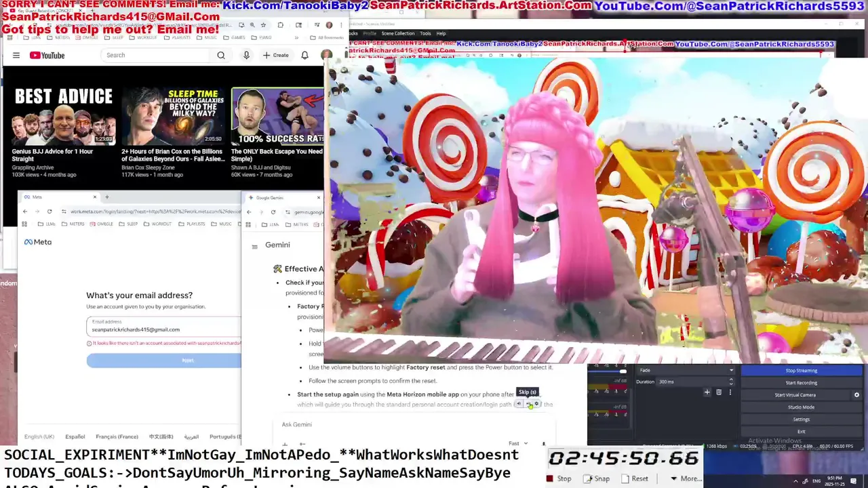This screenshot has height=488, width=868.
Task: Open PLAYLISTS bookmark folder in Meta window
Action: (x=191, y=224)
